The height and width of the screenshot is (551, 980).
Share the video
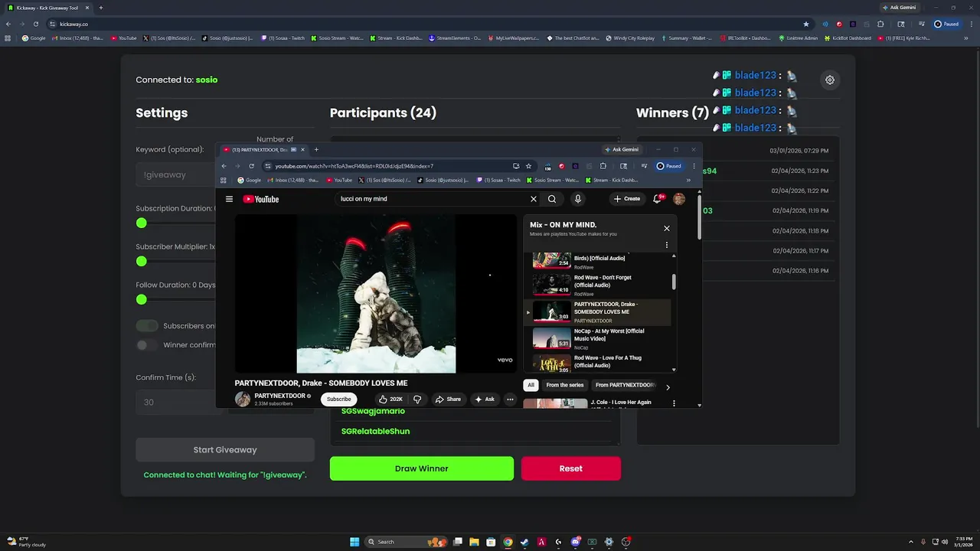tap(448, 399)
